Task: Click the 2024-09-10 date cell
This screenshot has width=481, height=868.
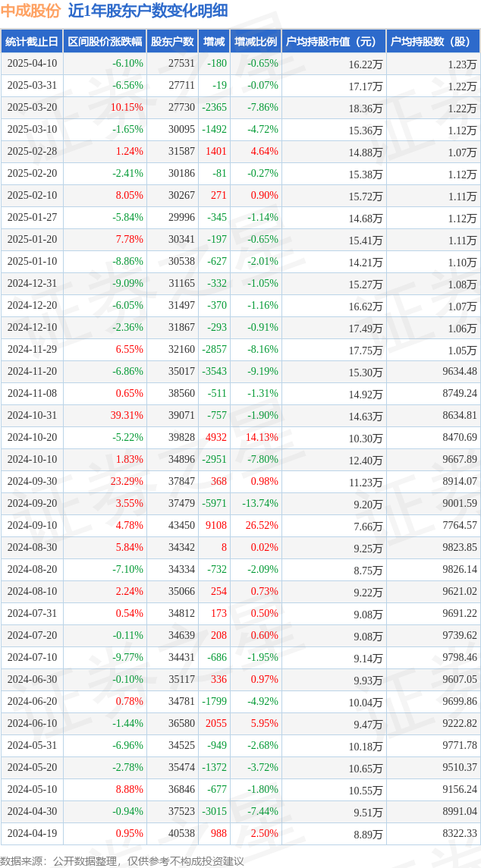Action: tap(32, 526)
